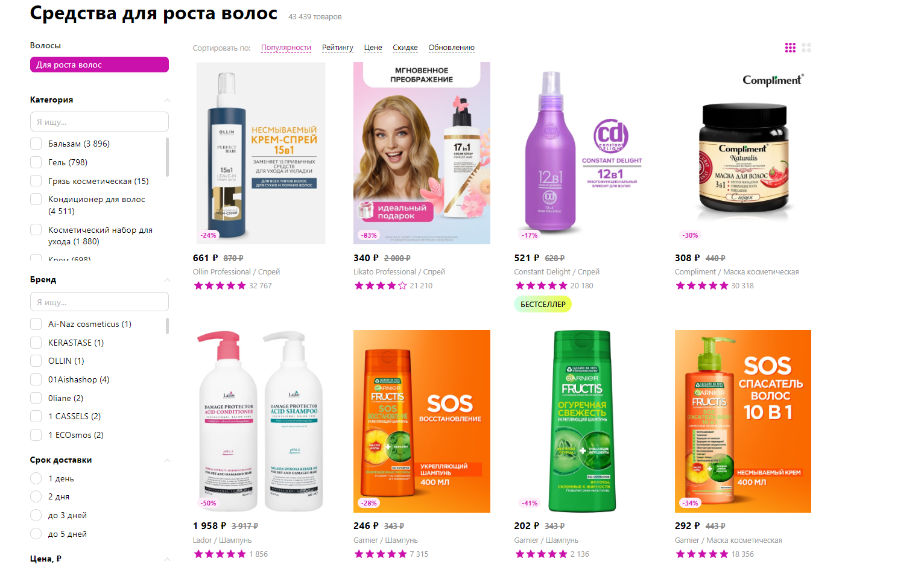Click the -24% discount badge on Ollin spray

(209, 235)
